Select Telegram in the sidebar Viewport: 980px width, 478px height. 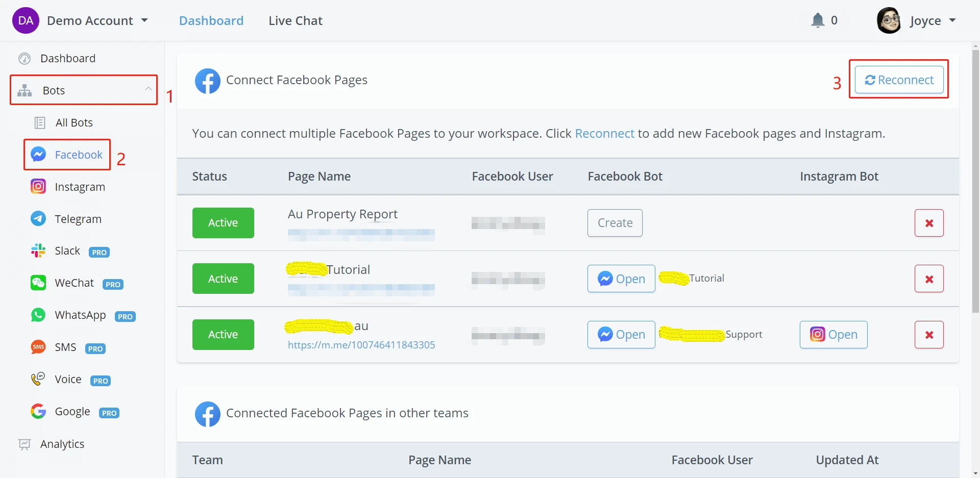(x=78, y=219)
